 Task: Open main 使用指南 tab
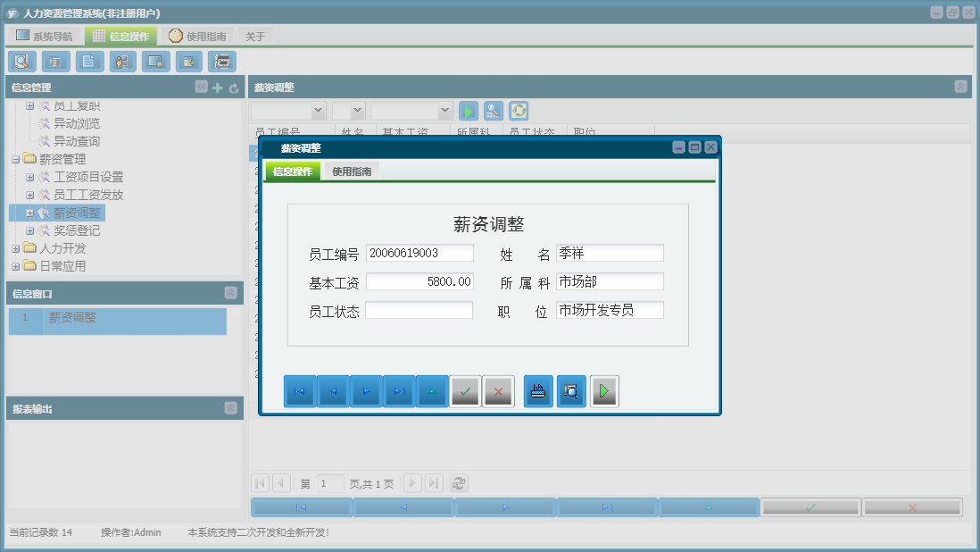(197, 37)
